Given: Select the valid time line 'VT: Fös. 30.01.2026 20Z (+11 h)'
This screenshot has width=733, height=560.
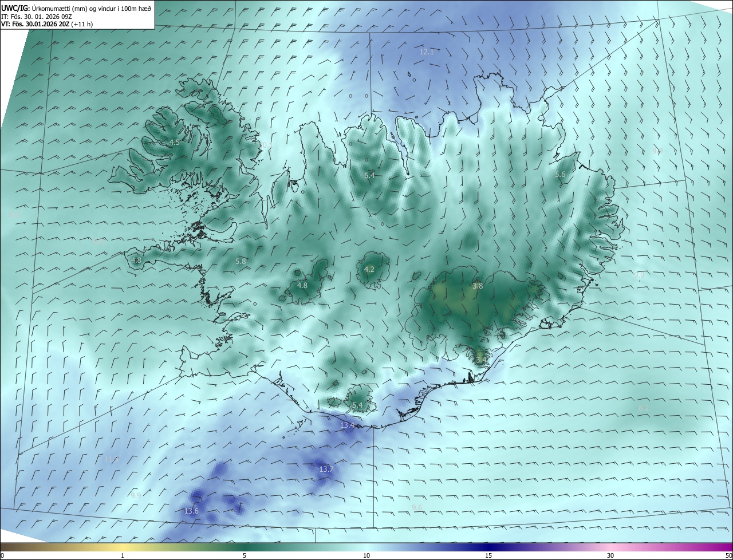Looking at the screenshot, I should tap(47, 24).
